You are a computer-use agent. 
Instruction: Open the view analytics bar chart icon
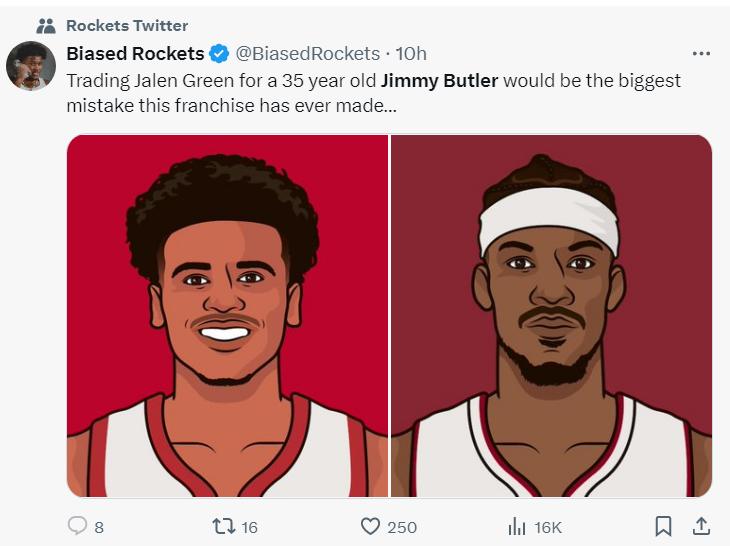point(517,526)
